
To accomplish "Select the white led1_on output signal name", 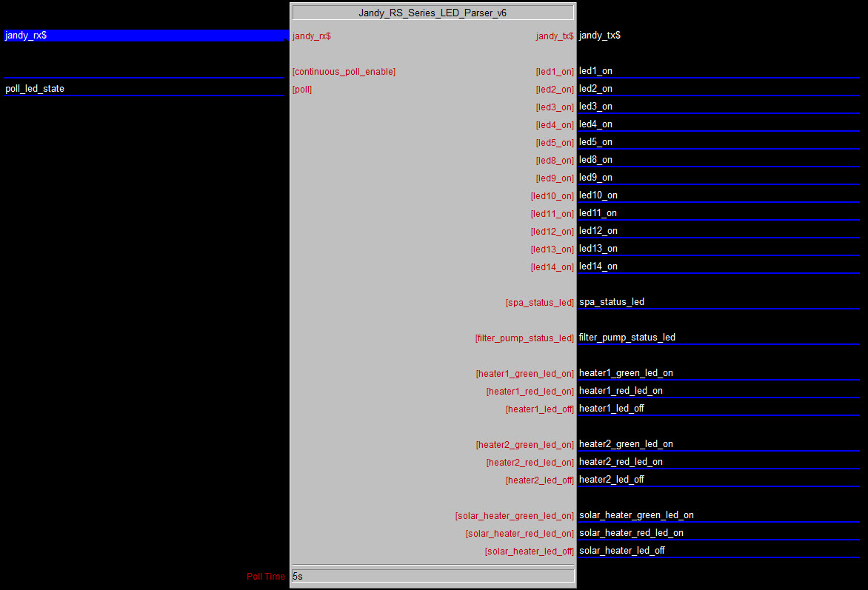I will pos(595,71).
